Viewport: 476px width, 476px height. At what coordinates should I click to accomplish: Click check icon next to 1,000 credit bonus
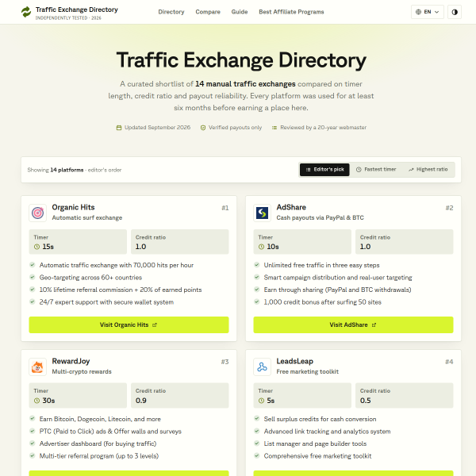click(x=256, y=301)
